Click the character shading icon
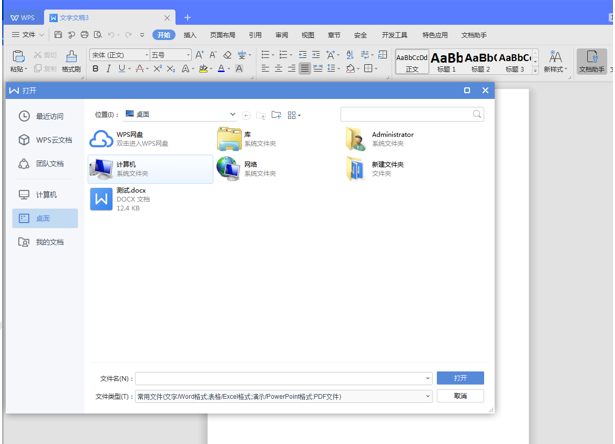 [x=239, y=69]
